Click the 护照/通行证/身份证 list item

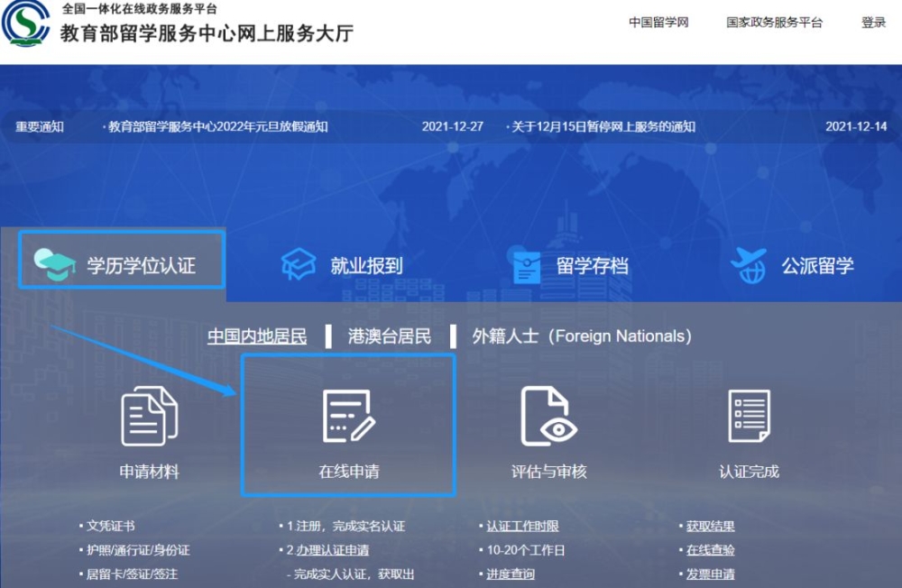point(138,550)
